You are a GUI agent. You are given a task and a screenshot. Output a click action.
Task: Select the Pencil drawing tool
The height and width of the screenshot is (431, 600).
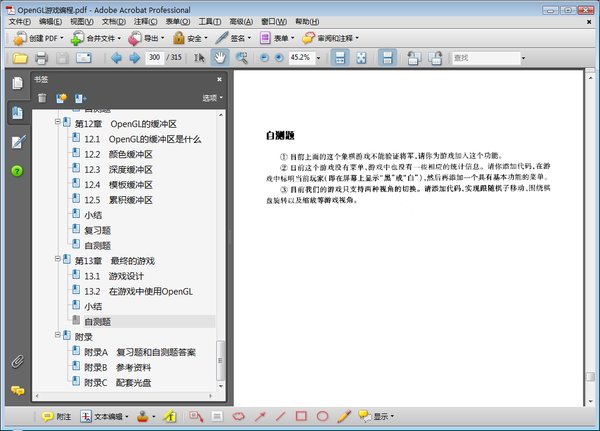(344, 416)
